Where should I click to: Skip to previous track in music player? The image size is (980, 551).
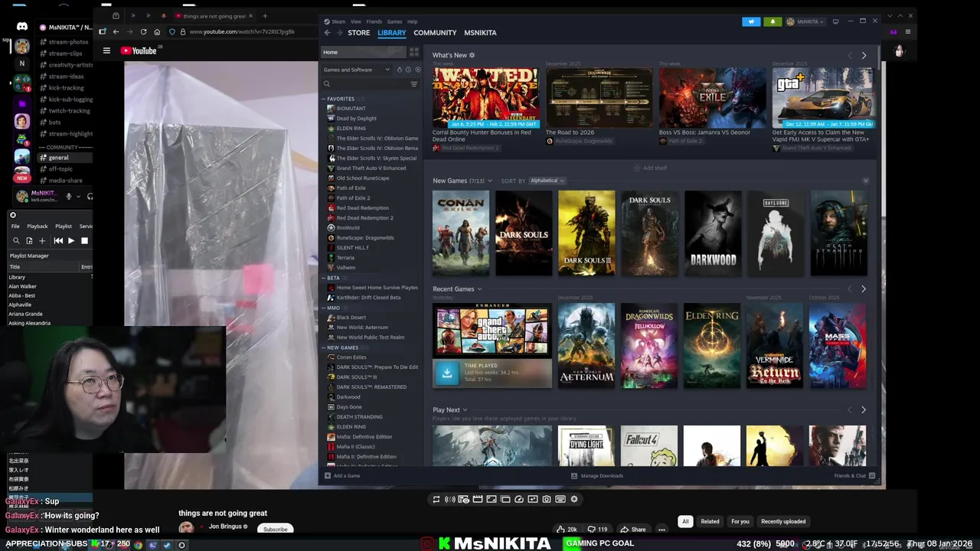coord(58,240)
